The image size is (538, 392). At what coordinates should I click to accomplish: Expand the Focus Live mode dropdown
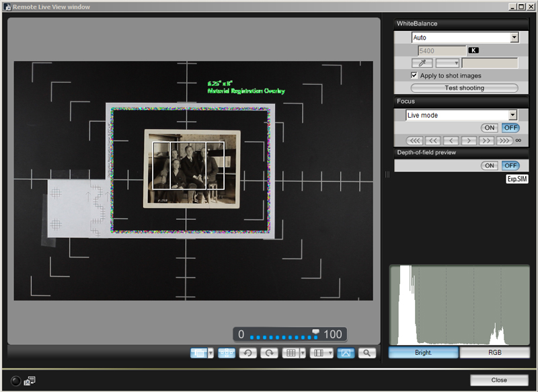pos(512,115)
